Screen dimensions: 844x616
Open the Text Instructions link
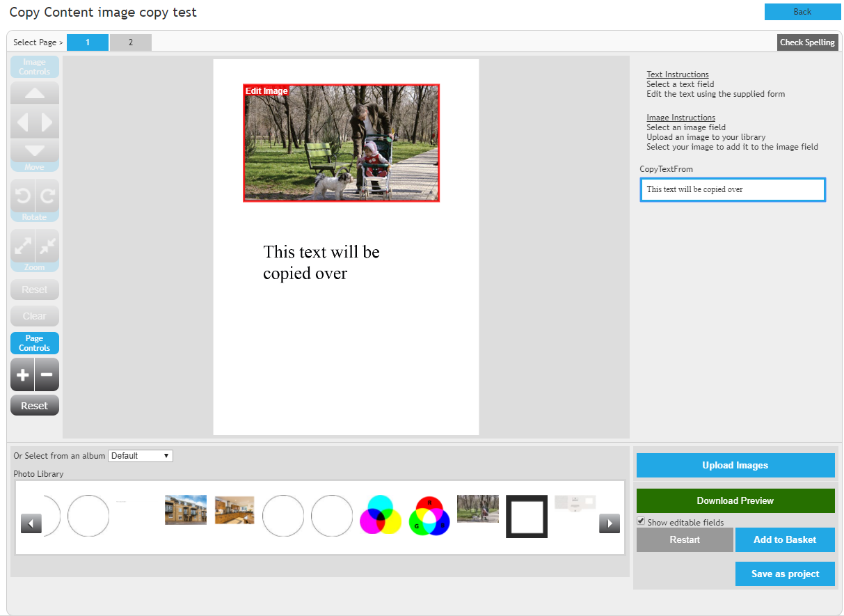point(677,74)
